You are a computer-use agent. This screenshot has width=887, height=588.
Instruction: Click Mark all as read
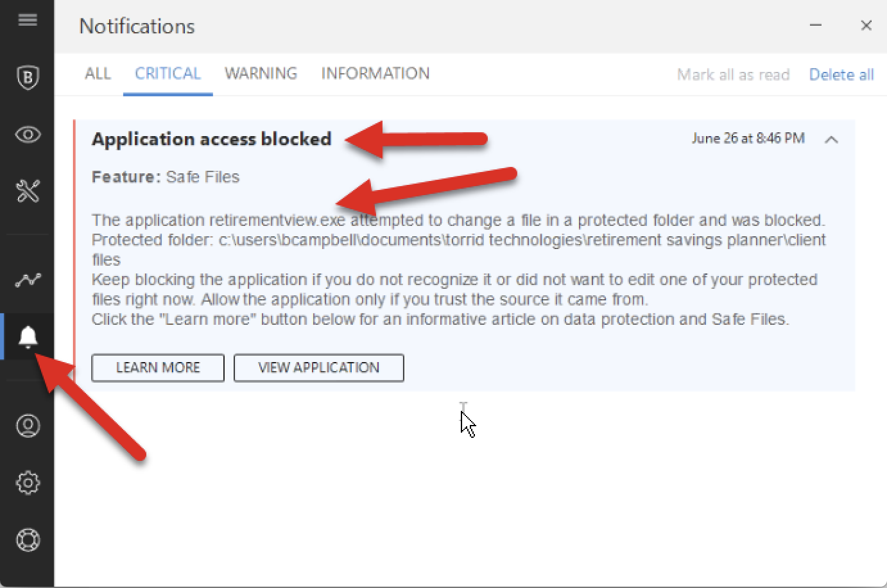[733, 74]
